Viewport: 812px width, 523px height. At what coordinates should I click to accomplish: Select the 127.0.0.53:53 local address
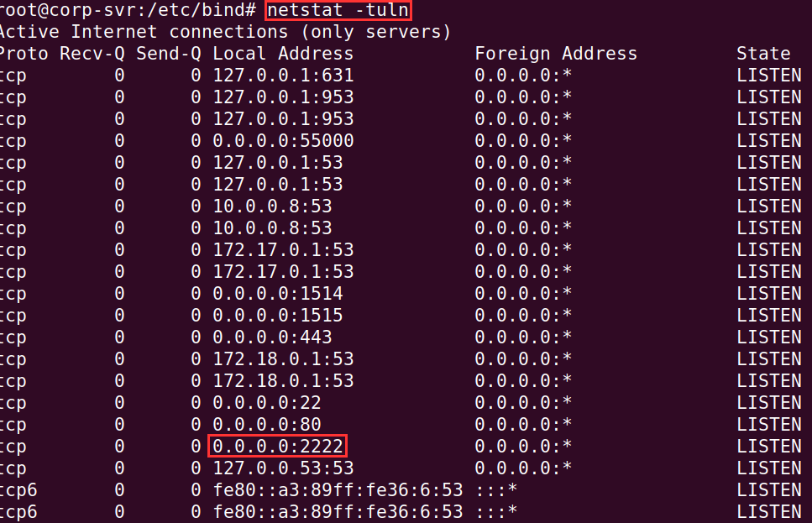pyautogui.click(x=283, y=468)
